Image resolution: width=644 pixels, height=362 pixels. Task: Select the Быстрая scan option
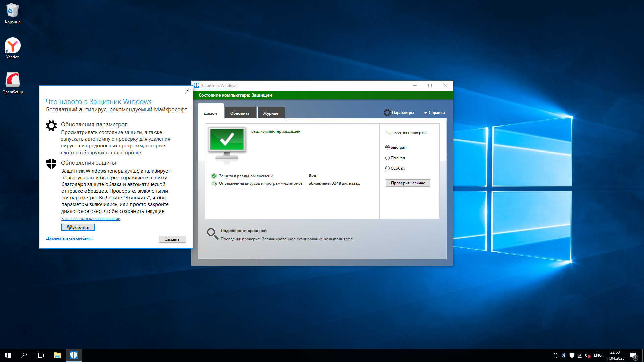point(387,147)
